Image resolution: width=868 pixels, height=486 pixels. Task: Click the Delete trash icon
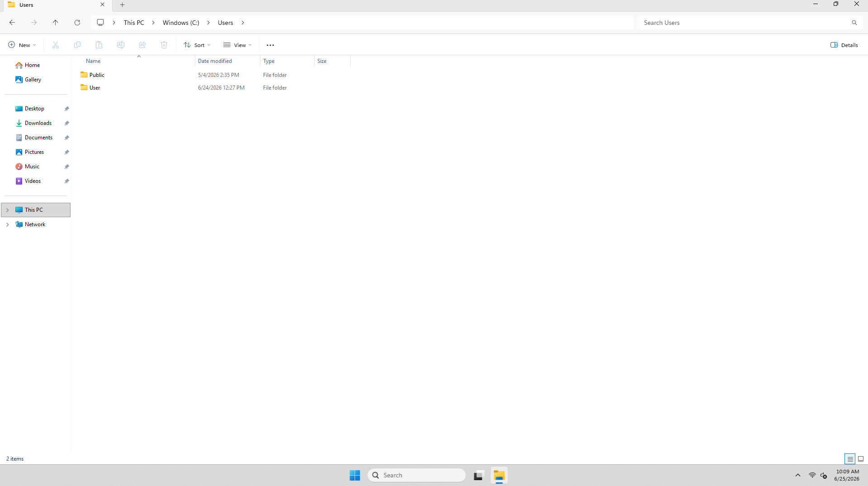pyautogui.click(x=164, y=45)
